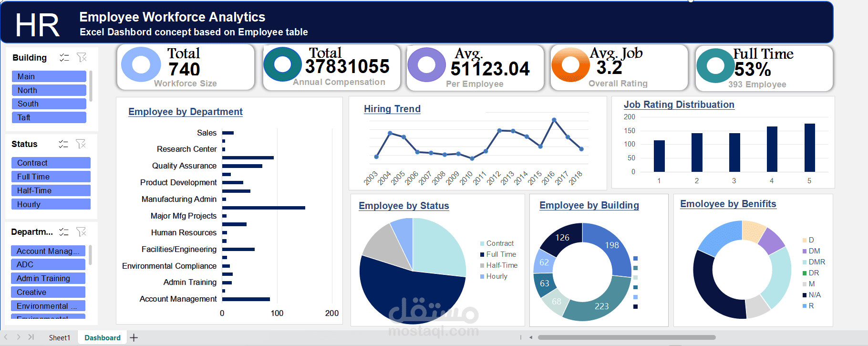Screen dimensions: 868x346
Task: Click the Job Rating Distribuation title
Action: tap(679, 105)
